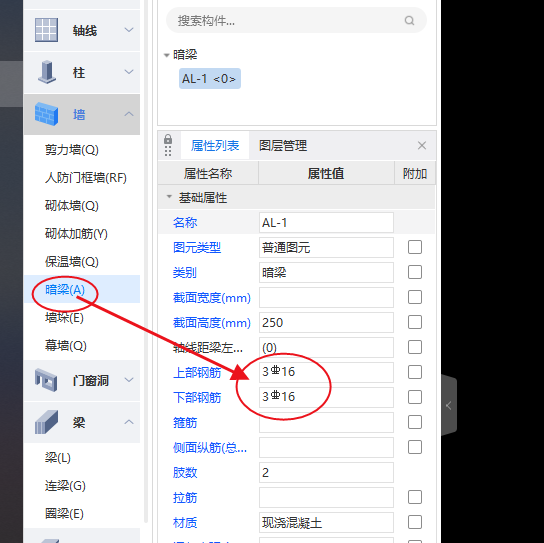Click the 图元类型 value 普通图元
544x543 pixels.
coord(326,247)
